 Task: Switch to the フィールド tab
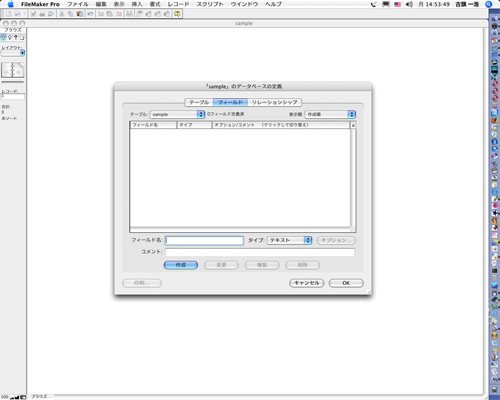230,102
